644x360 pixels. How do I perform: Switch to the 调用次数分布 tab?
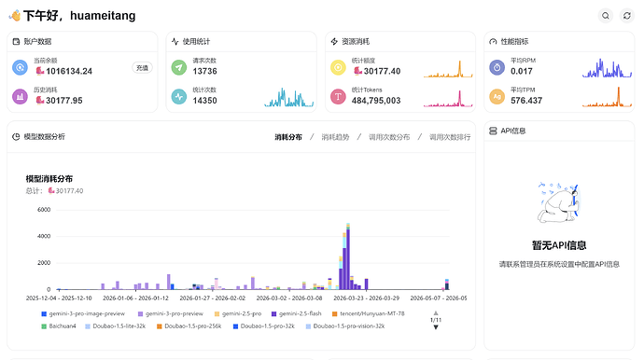389,137
